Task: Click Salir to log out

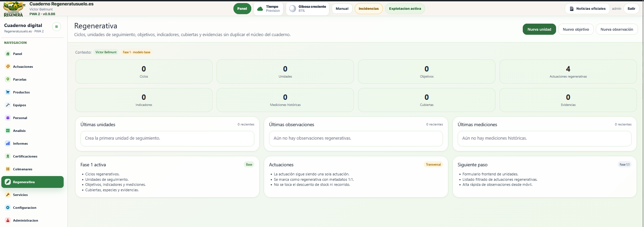Action: click(x=631, y=9)
